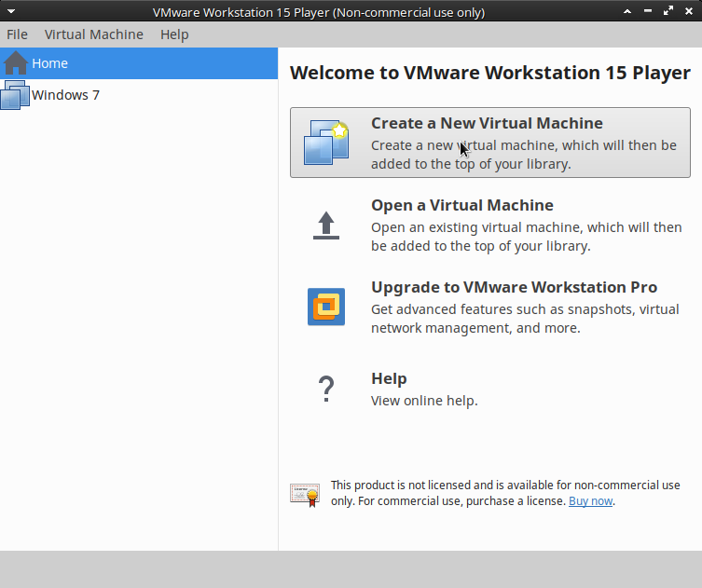Shade the window with the up-arrow button
This screenshot has width=702, height=588.
coord(627,11)
